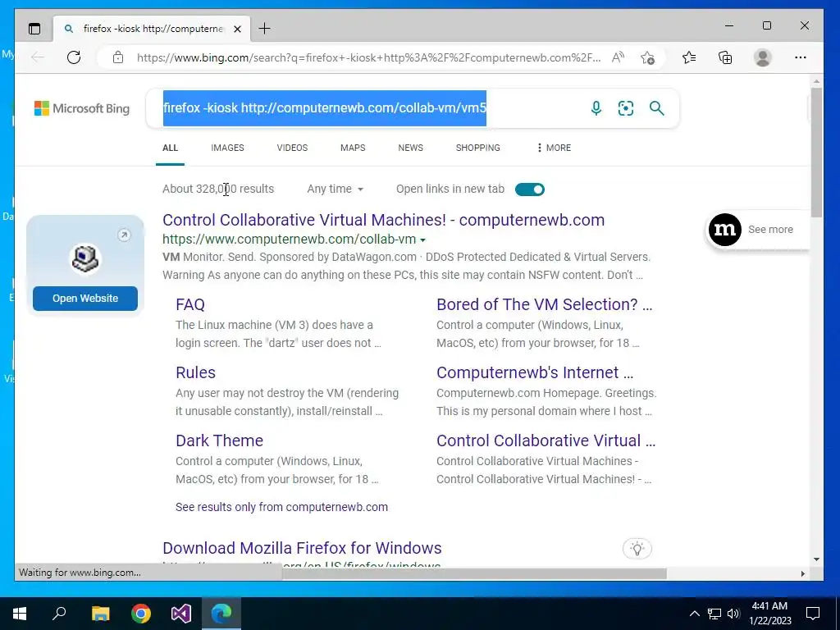Search using voice microphone icon
This screenshot has width=840, height=630.
(596, 108)
